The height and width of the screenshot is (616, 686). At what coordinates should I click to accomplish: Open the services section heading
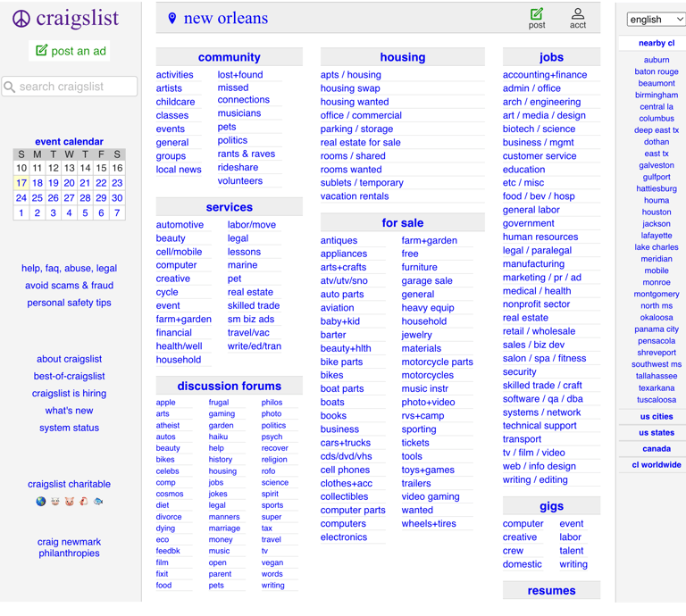(230, 207)
